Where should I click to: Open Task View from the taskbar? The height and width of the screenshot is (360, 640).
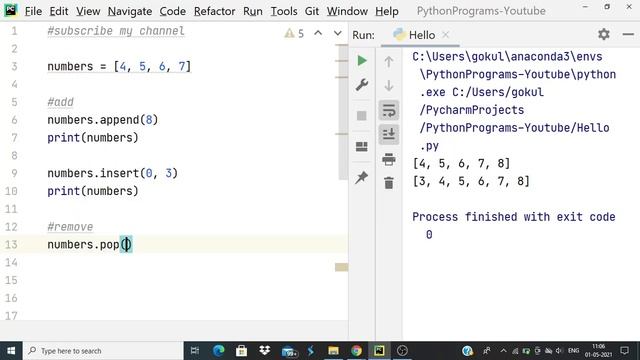click(195, 351)
